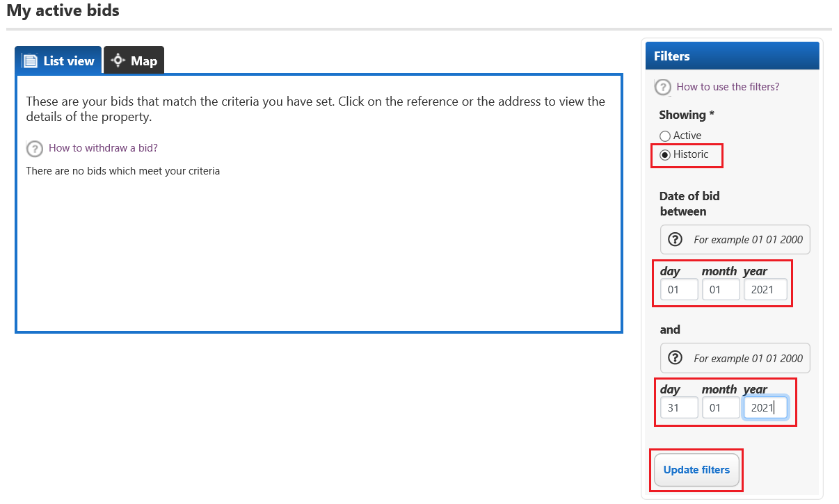Click the question mark beside withdraw a bid
This screenshot has height=504, width=839.
pos(34,149)
